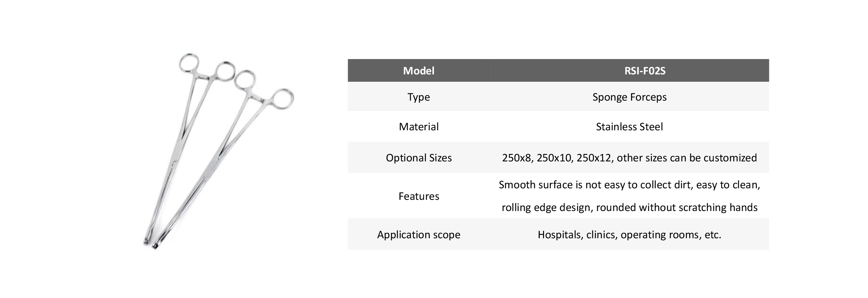Select the Optional Sizes label
This screenshot has height=298, width=868.
coord(419,158)
